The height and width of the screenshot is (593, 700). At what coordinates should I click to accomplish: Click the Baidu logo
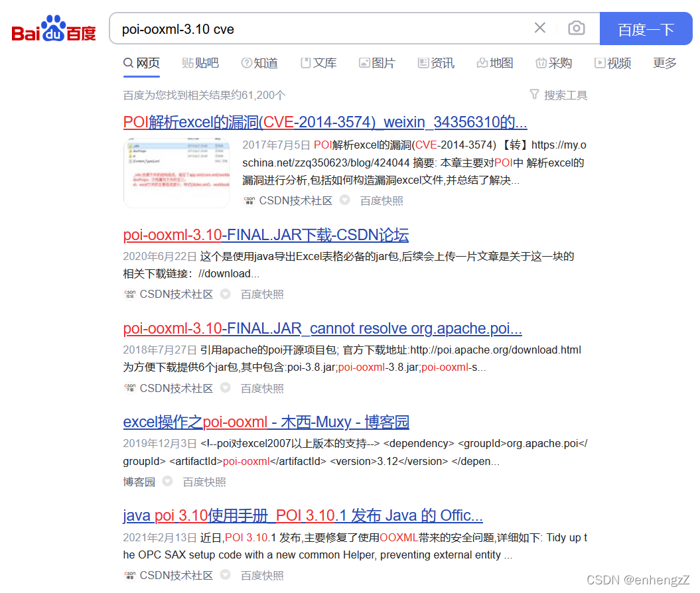54,29
